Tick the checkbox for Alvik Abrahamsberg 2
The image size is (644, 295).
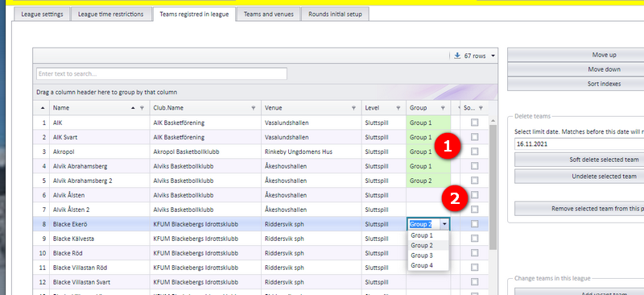click(474, 181)
